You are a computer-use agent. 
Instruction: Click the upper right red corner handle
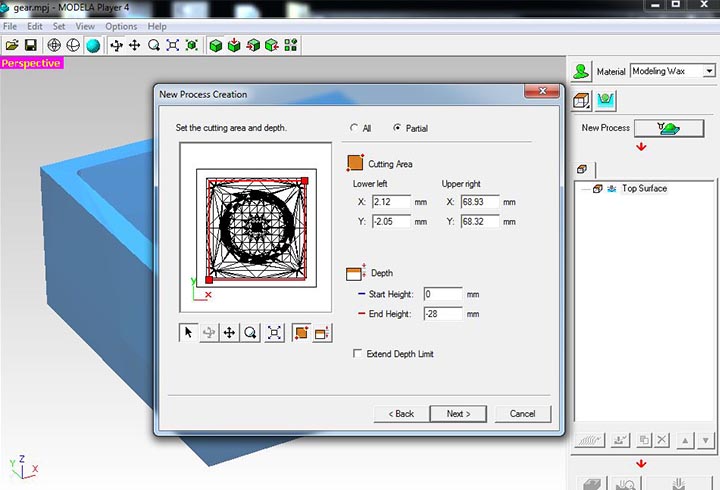(304, 181)
